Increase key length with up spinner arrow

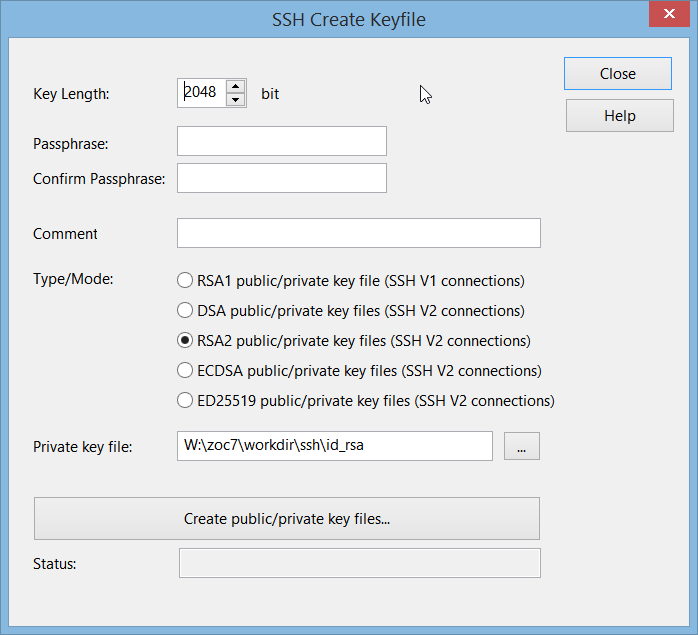[235, 86]
